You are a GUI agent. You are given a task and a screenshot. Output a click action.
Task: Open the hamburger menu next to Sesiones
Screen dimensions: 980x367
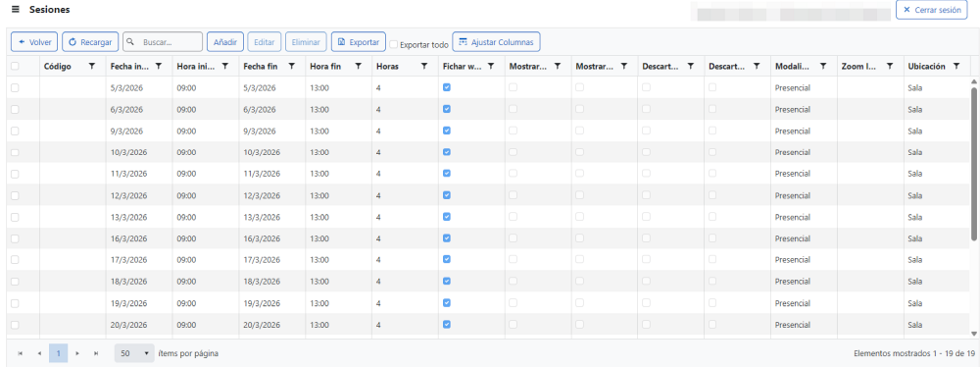(x=16, y=10)
